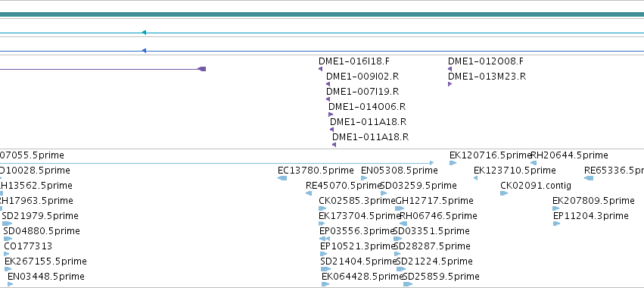Viewport: 644px width, 288px height.
Task: Click the DME1-016I18.F purple arrow feature
Action: pyautogui.click(x=320, y=69)
